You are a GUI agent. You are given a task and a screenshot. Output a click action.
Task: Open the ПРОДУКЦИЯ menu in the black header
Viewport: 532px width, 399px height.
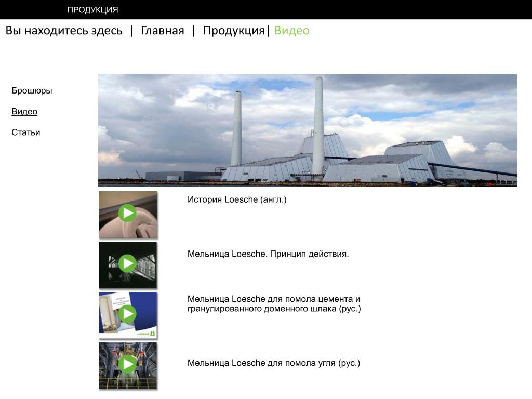pos(92,10)
